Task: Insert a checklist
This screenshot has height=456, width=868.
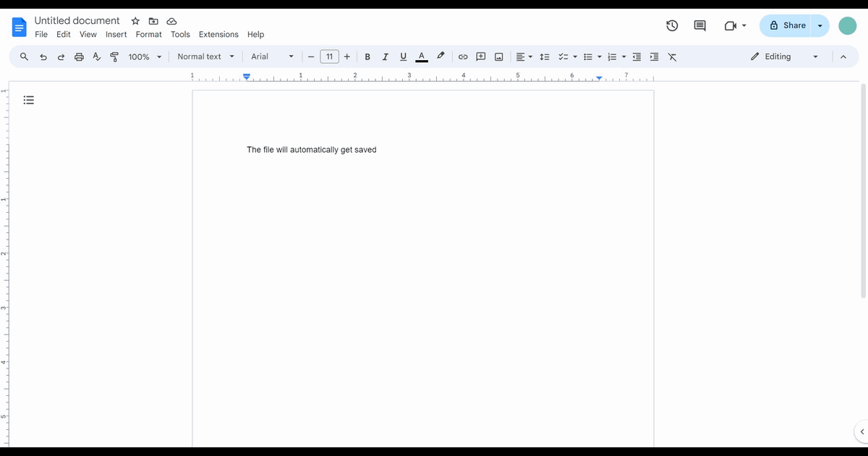Action: point(563,56)
